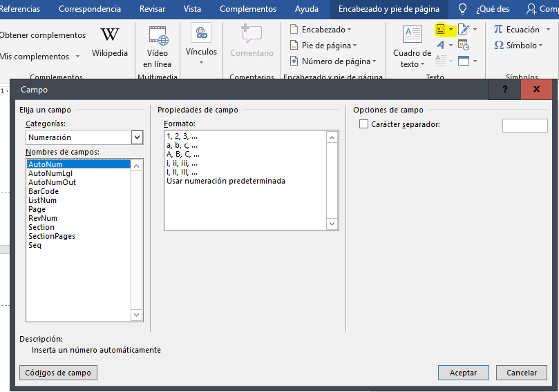
Task: Click the Object (Objeto) window icon
Action: pyautogui.click(x=464, y=61)
